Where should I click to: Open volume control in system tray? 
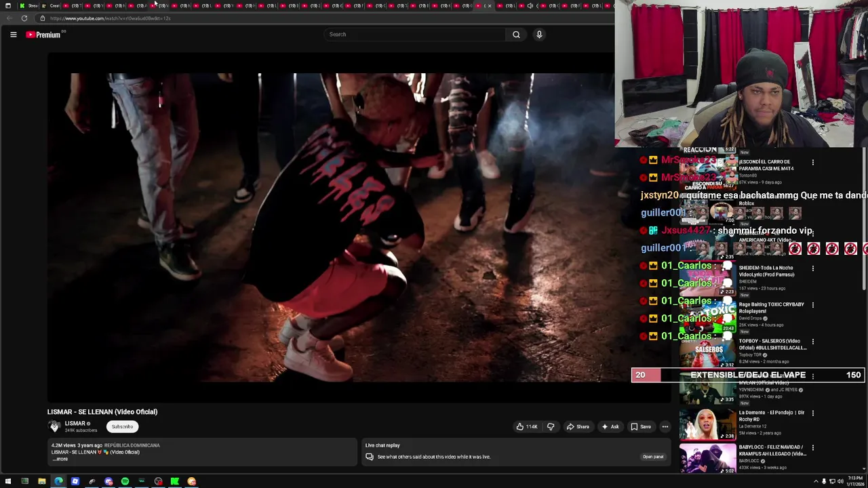tap(840, 481)
